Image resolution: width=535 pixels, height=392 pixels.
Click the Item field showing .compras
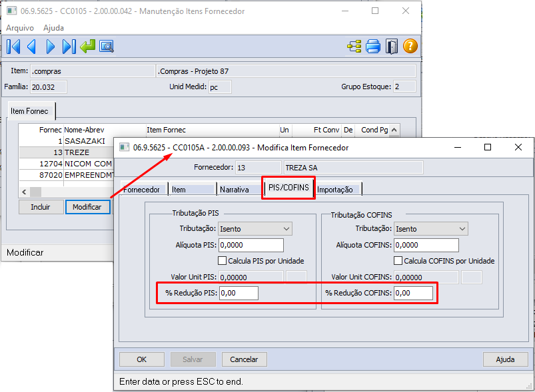pyautogui.click(x=93, y=71)
